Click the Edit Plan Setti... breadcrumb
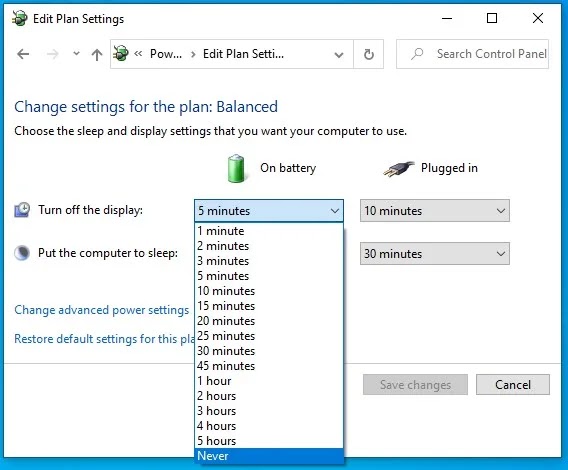The image size is (568, 470). click(243, 54)
